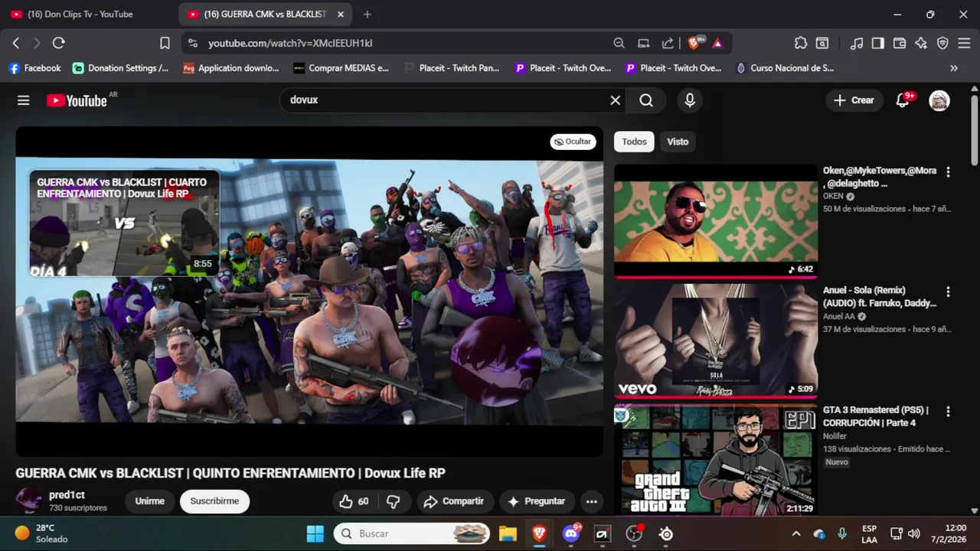Screen dimensions: 980x551
Task: Open the pred1ct channel link
Action: 67,495
